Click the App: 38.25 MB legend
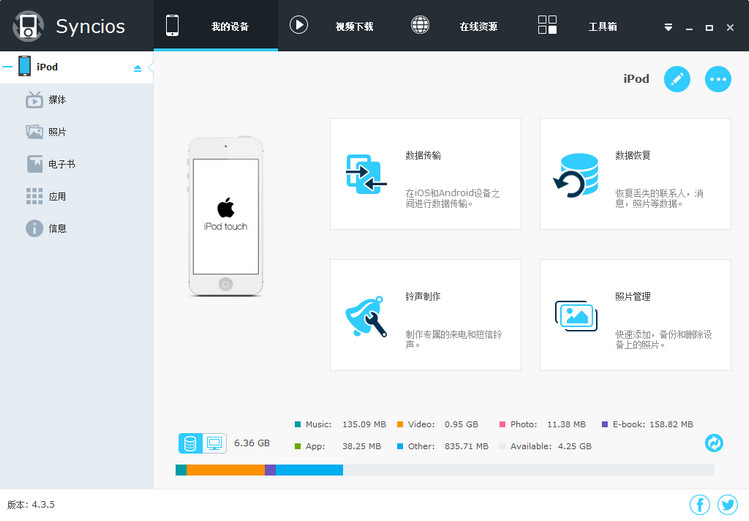The width and height of the screenshot is (749, 521). tap(338, 446)
